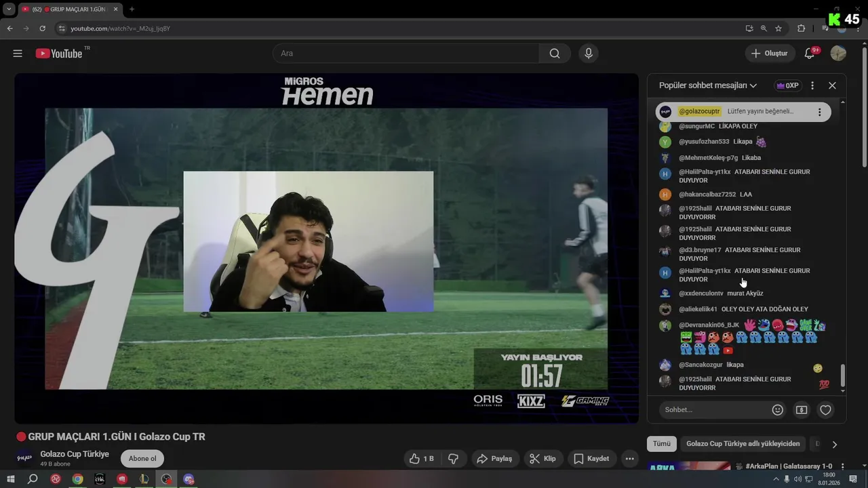
Task: Click the live video player
Action: 326,248
